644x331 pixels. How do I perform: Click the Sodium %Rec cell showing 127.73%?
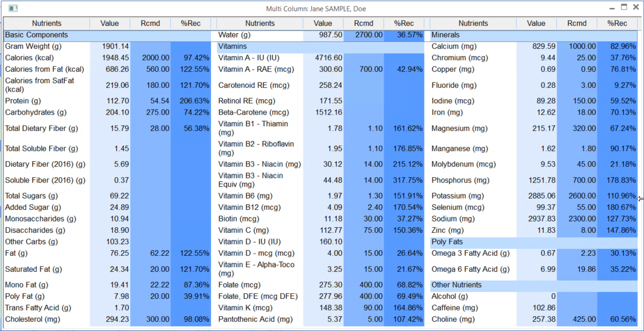click(x=619, y=220)
